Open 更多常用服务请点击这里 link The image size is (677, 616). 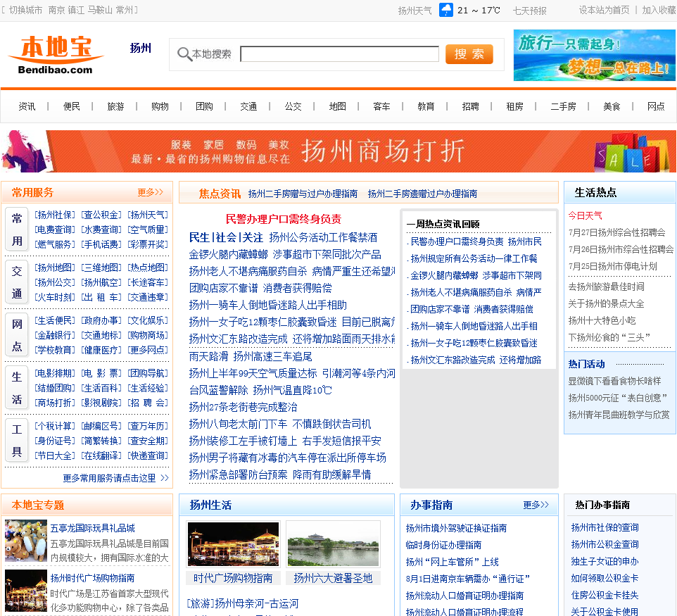(115, 478)
